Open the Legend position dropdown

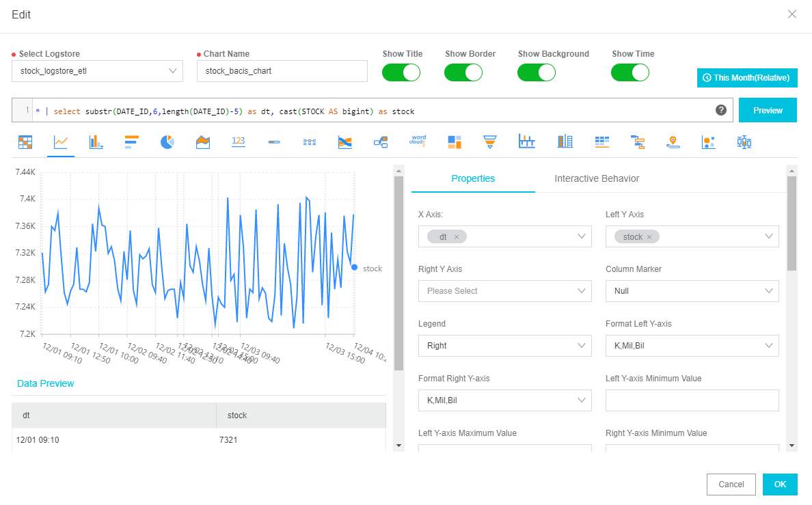[x=505, y=346]
